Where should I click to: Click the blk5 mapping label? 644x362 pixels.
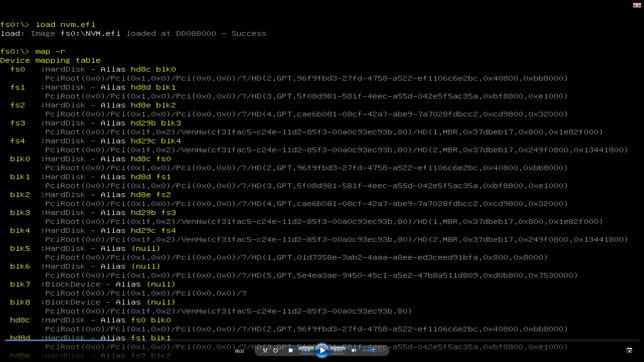pos(20,248)
